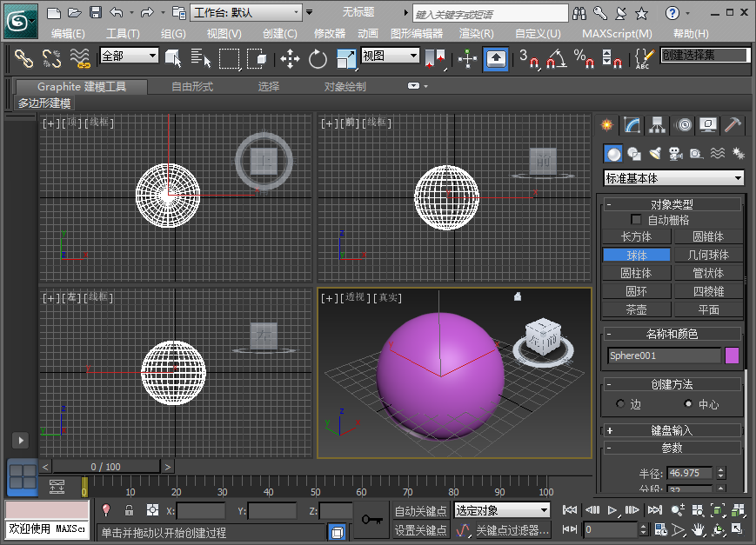
Task: Enable the 自动栅格 checkbox
Action: coord(636,220)
